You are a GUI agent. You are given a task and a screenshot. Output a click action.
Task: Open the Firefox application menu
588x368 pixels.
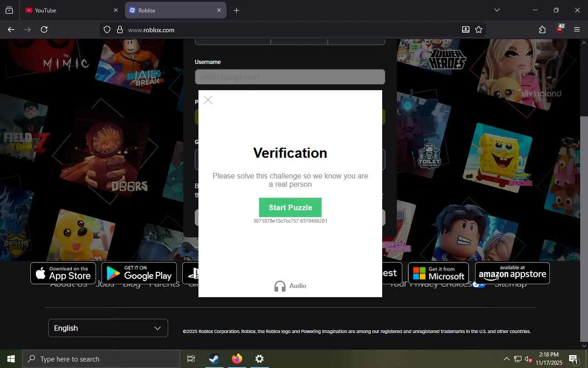[x=577, y=30]
